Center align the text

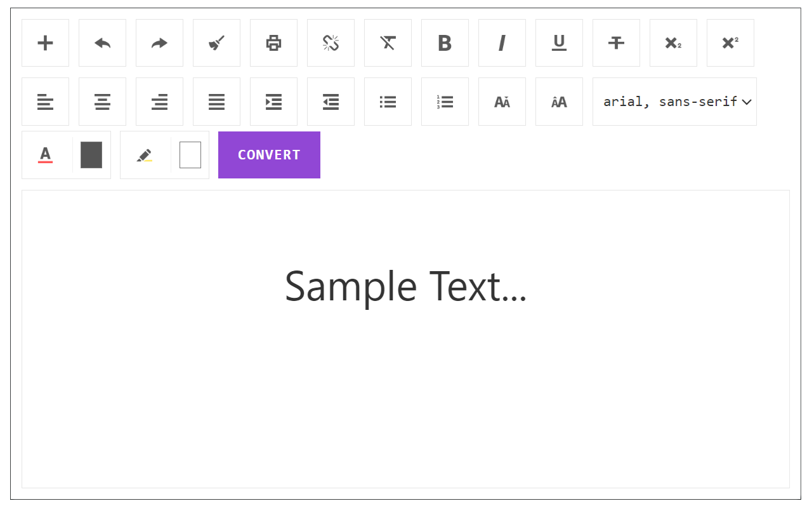(x=102, y=102)
